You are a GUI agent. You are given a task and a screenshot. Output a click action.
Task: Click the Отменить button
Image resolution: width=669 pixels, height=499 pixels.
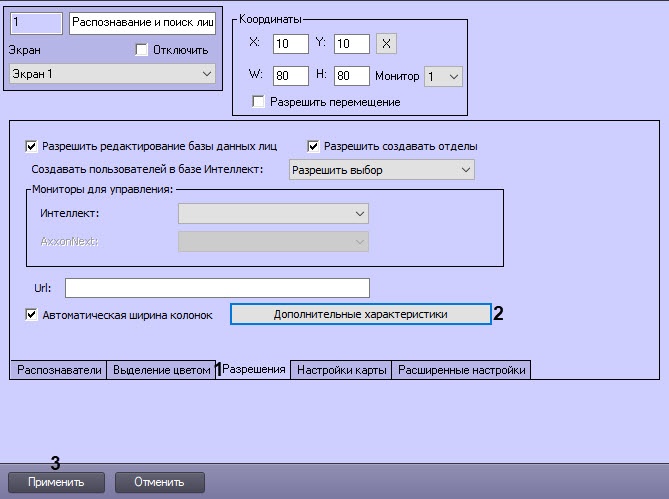point(160,482)
